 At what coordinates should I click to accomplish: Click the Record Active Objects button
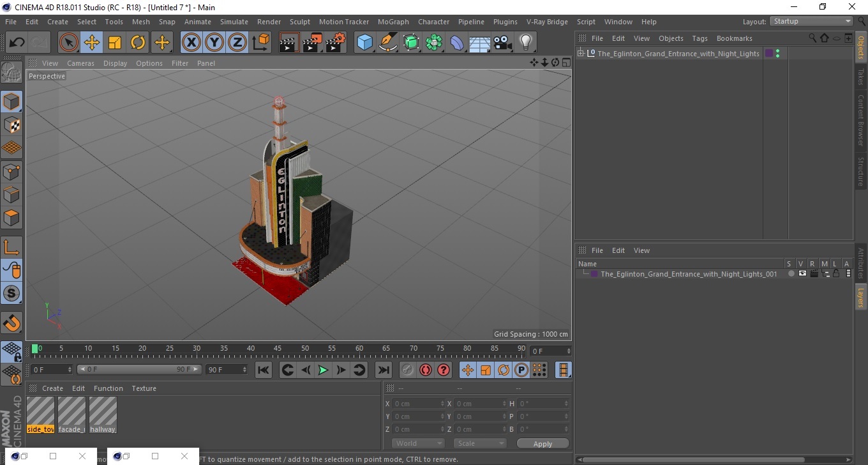408,370
